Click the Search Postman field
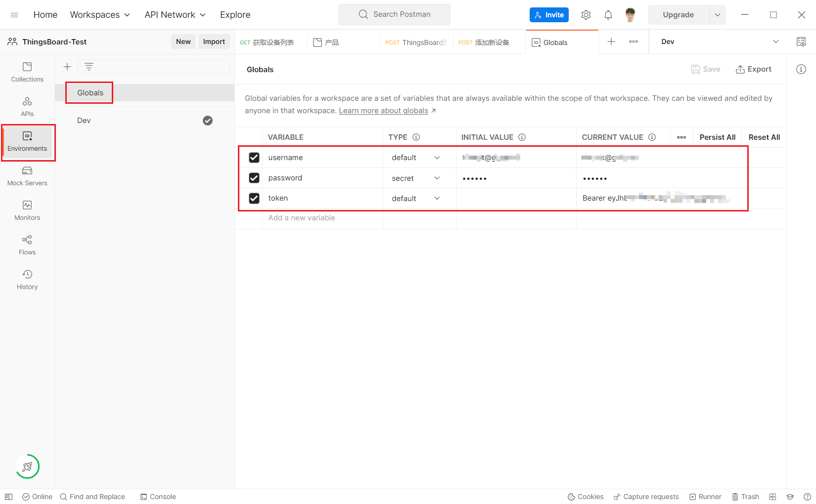The width and height of the screenshot is (816, 504). coord(394,14)
